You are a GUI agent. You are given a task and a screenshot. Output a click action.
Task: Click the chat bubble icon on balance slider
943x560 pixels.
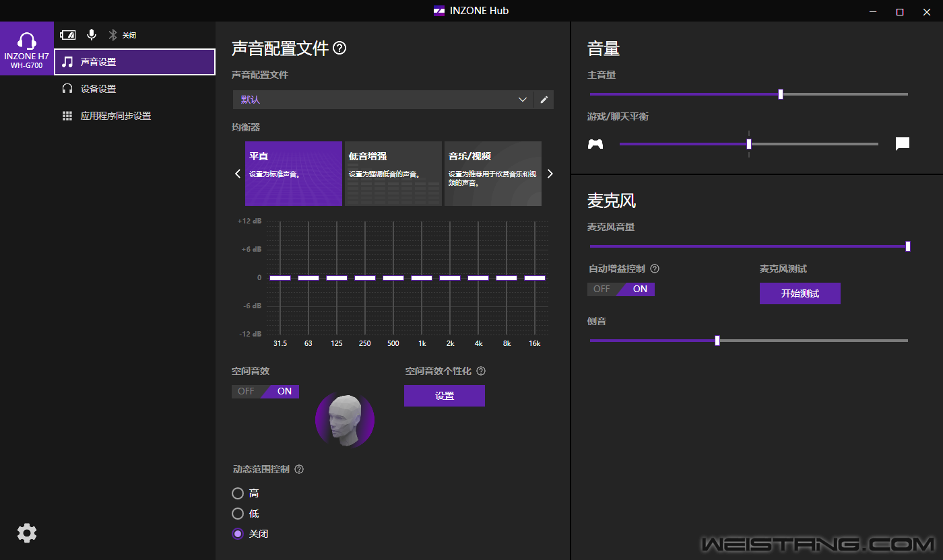903,143
